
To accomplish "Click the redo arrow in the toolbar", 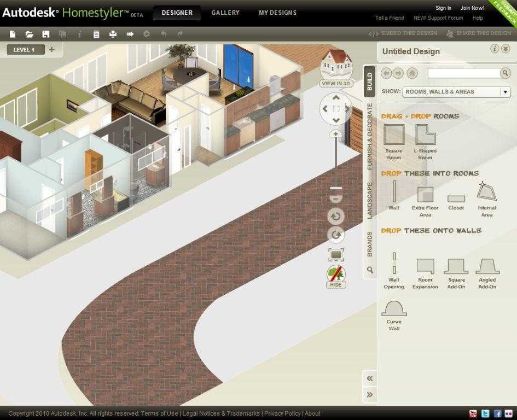I will (180, 33).
